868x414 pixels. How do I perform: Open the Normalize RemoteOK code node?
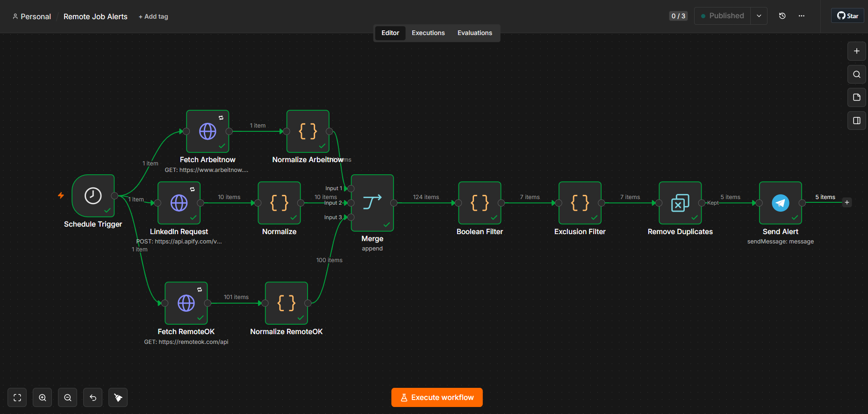click(x=287, y=303)
